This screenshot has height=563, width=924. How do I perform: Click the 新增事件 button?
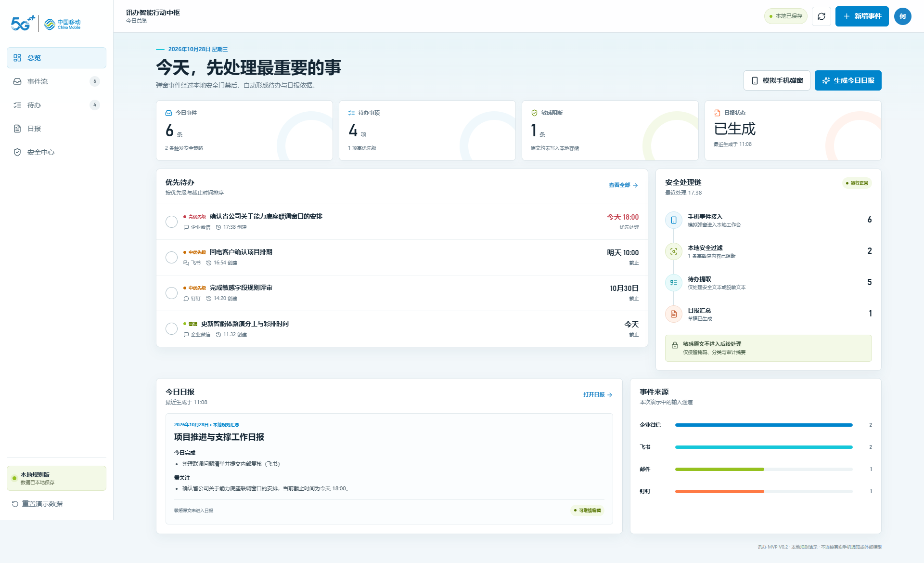click(862, 16)
